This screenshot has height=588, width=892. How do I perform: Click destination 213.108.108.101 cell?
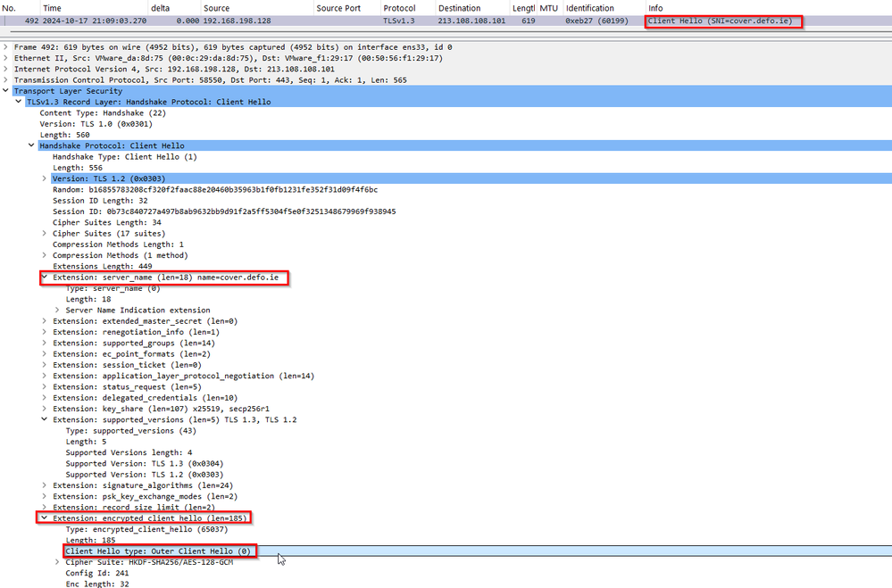(471, 21)
